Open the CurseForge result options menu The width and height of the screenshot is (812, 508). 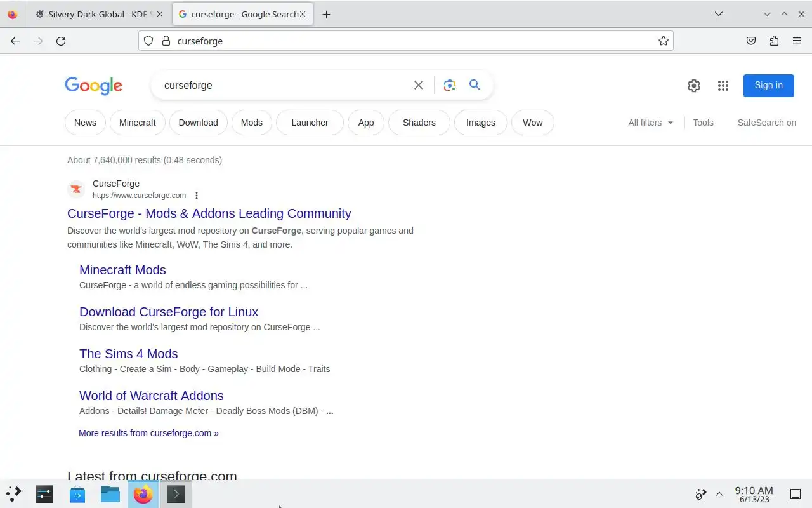(x=197, y=196)
